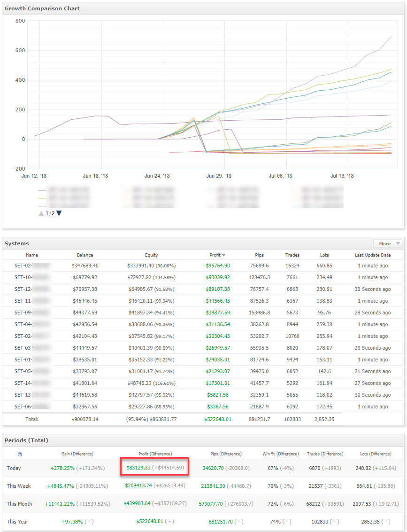Select the total profit $522648.01 in Systems

[x=217, y=419]
